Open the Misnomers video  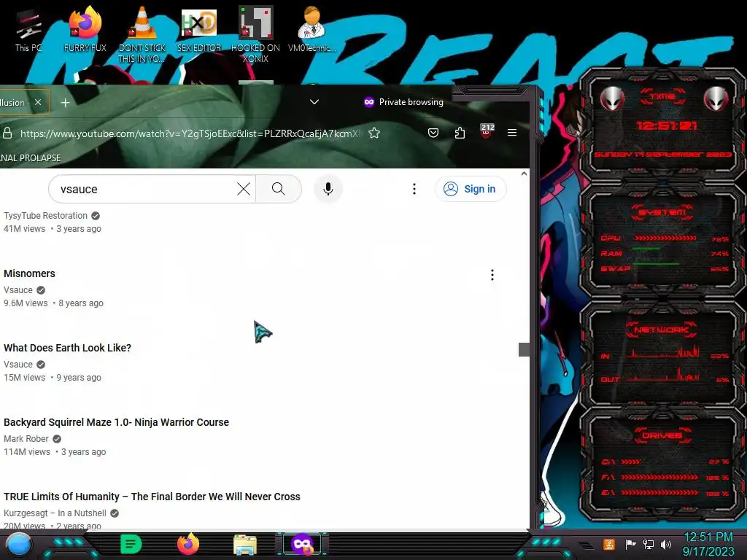pyautogui.click(x=29, y=273)
